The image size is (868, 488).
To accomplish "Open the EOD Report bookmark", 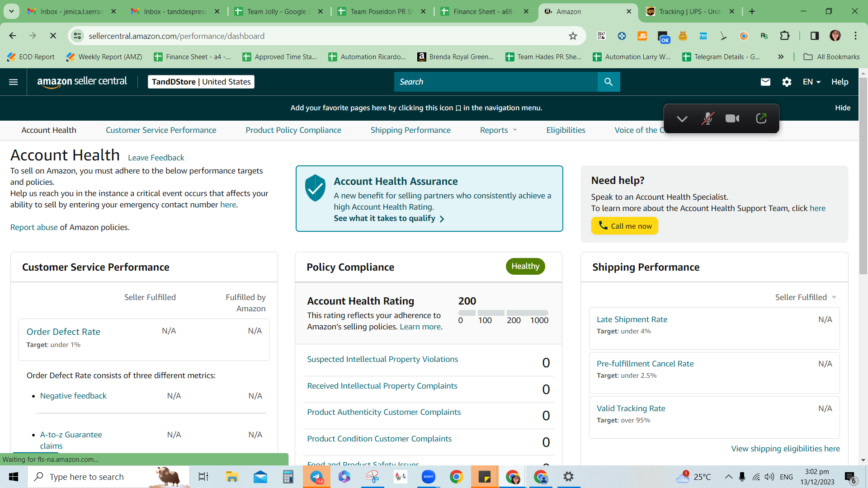I will point(31,56).
